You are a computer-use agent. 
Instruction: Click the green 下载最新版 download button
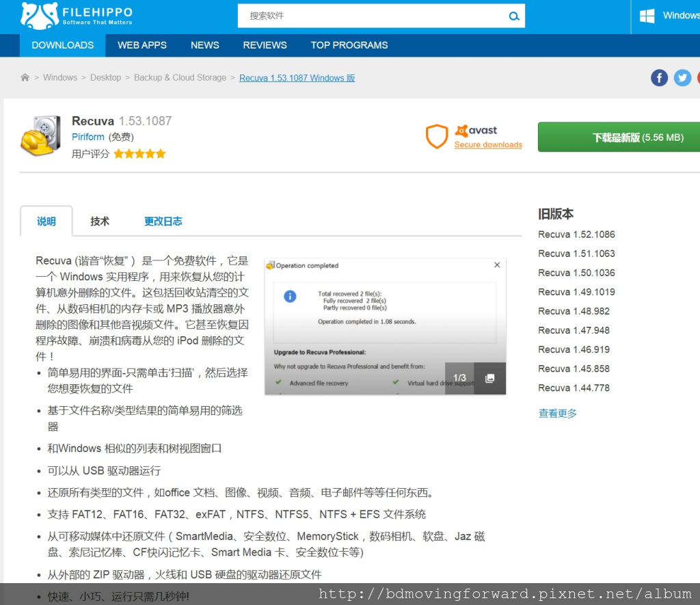(x=619, y=137)
